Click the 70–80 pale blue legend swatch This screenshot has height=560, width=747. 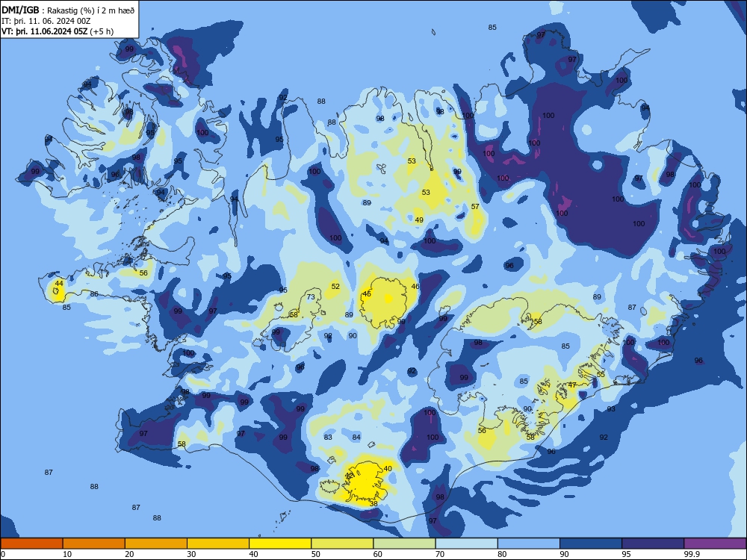466,544
